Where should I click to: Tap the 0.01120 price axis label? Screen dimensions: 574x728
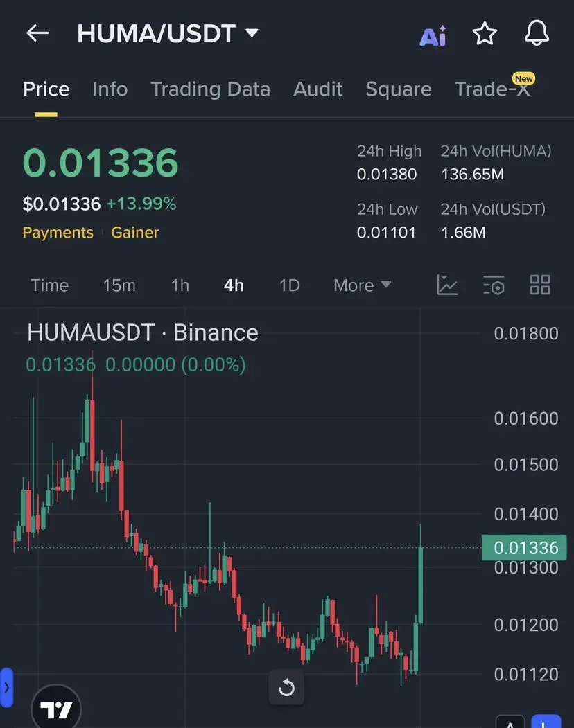pos(526,674)
